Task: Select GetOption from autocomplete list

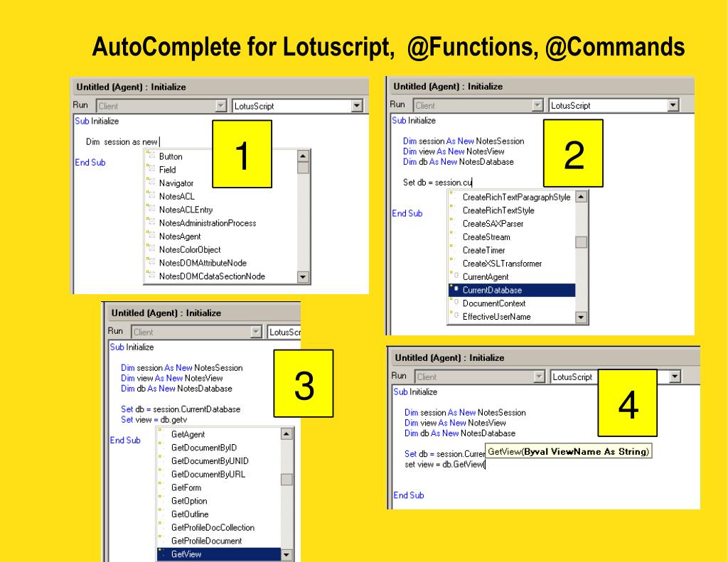Action: pos(189,501)
